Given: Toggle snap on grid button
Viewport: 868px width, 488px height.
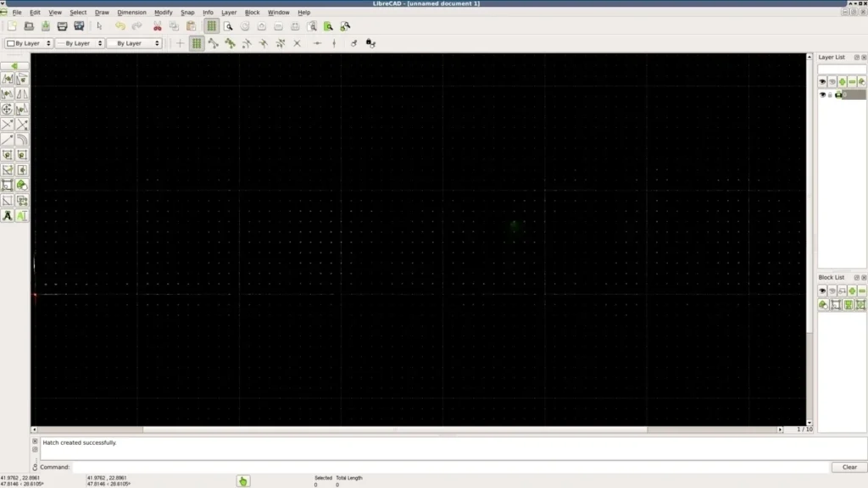Looking at the screenshot, I should [197, 43].
